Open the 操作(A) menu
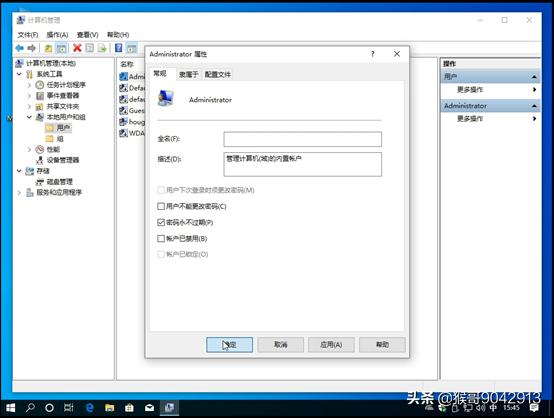This screenshot has width=554, height=418. [x=57, y=35]
